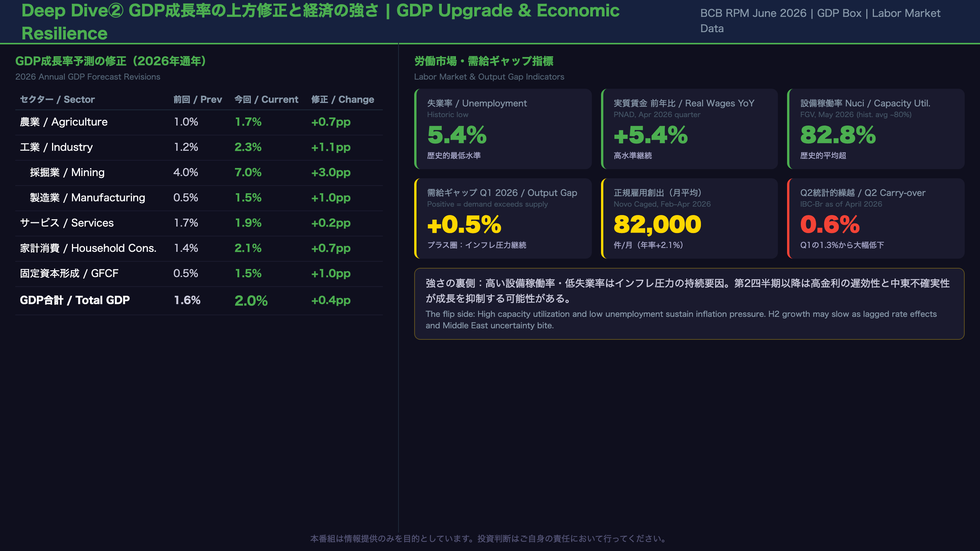Image resolution: width=980 pixels, height=551 pixels.
Task: Click the caption 'プラス圏：インフレ圧力継続'
Action: [x=477, y=245]
